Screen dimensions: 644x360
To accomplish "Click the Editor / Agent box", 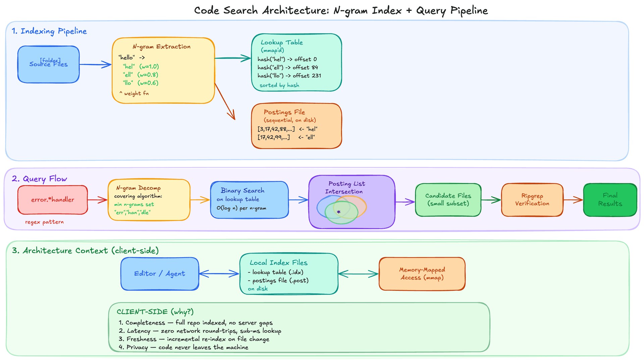I will tap(159, 273).
